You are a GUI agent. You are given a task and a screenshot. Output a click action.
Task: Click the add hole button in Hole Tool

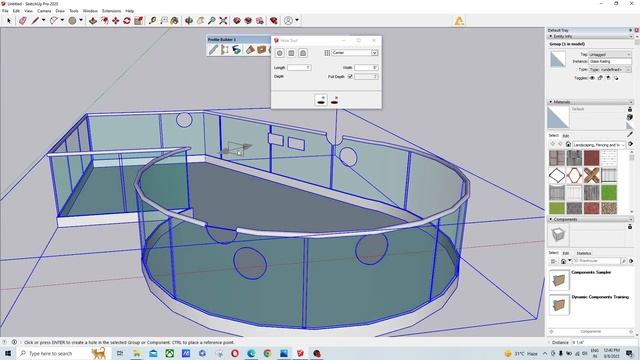click(321, 100)
